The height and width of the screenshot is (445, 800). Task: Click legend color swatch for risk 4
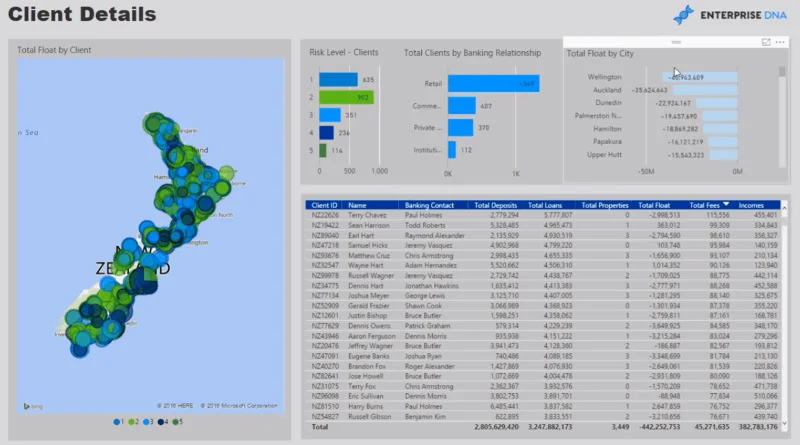[161, 422]
